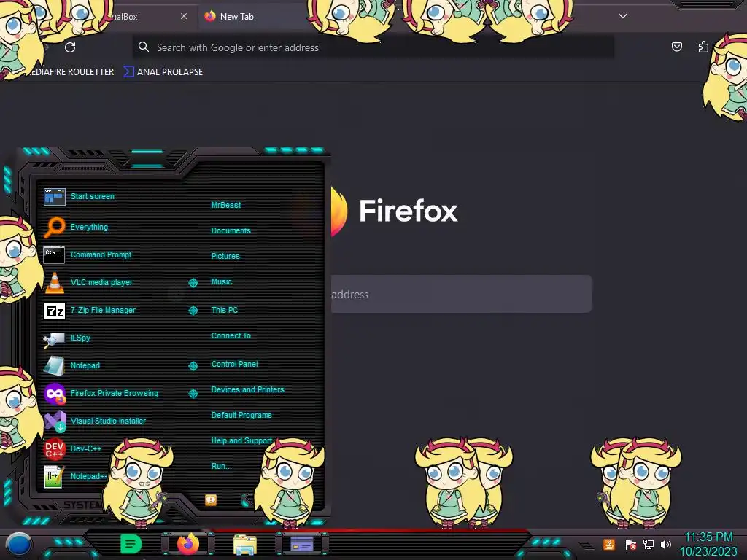Launch Dev-C++ from the start menu

click(72, 448)
